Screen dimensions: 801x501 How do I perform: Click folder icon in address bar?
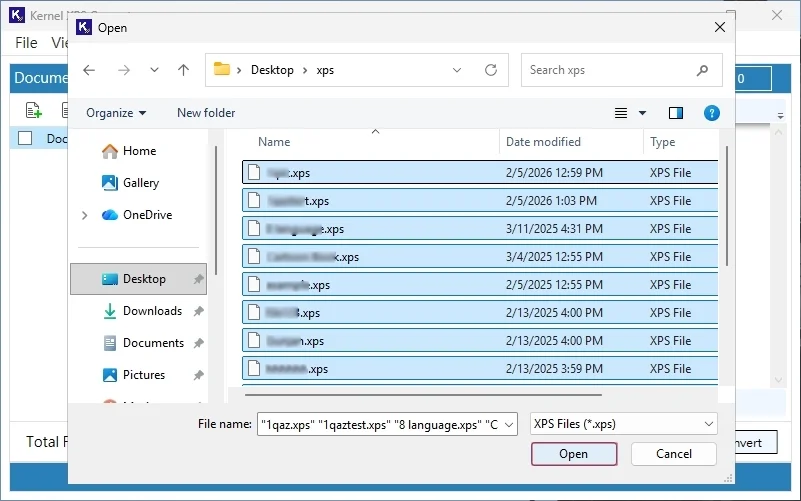pyautogui.click(x=222, y=69)
